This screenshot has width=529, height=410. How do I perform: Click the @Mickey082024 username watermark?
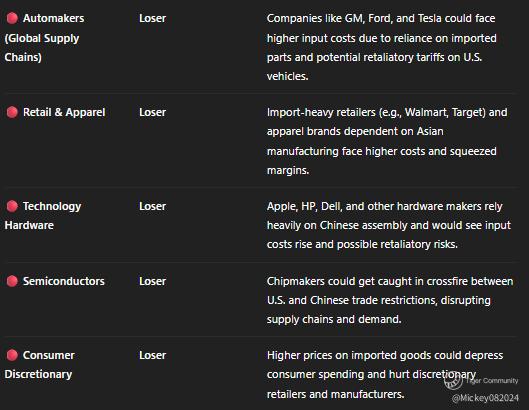coord(485,398)
